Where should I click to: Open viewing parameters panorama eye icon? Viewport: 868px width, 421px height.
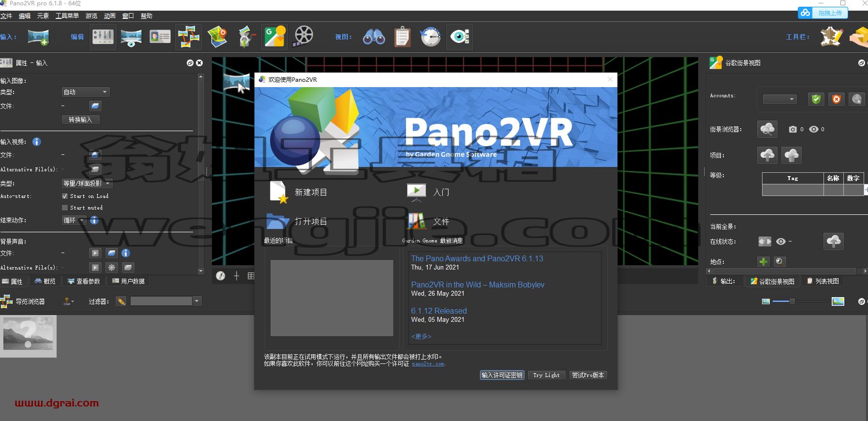131,37
